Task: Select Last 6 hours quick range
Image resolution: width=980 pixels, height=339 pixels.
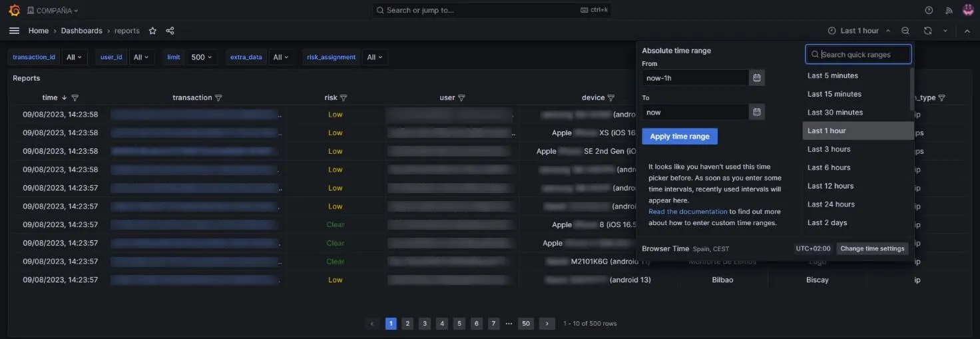Action: [857, 168]
